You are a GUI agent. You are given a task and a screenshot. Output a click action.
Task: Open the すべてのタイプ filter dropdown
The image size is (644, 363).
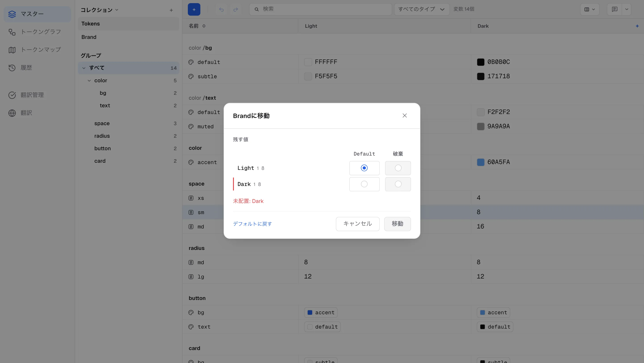[422, 9]
